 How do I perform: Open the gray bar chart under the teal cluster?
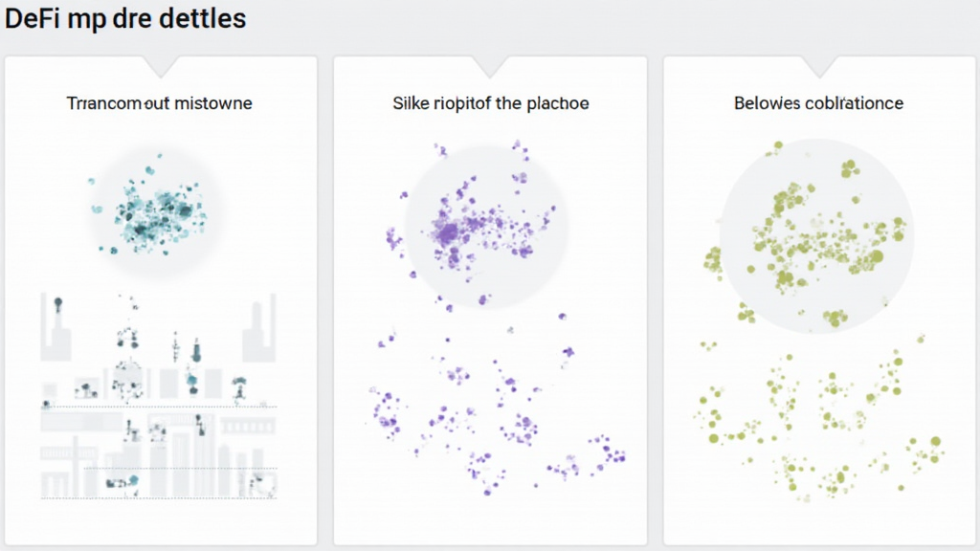pos(159,402)
